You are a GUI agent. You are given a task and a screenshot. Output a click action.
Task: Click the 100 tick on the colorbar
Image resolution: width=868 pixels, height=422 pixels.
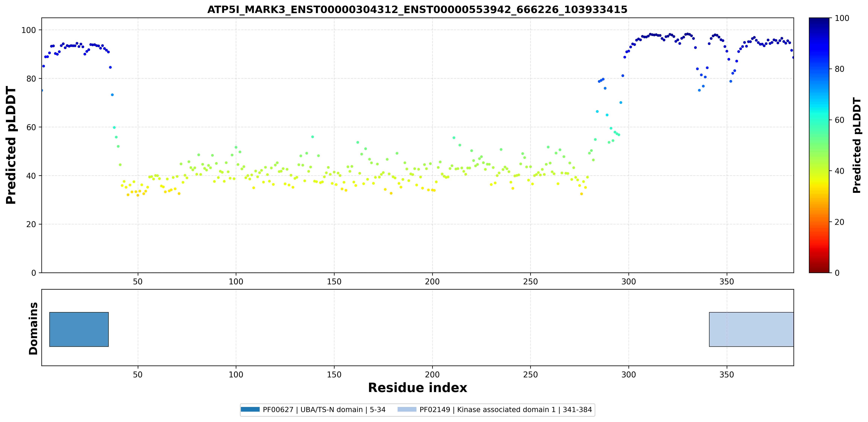click(842, 18)
